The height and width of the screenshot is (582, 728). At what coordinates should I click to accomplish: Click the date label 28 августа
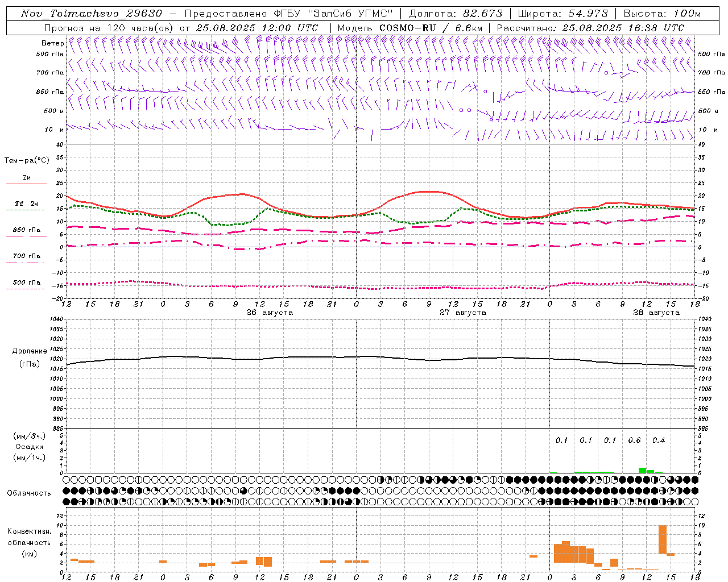click(656, 313)
